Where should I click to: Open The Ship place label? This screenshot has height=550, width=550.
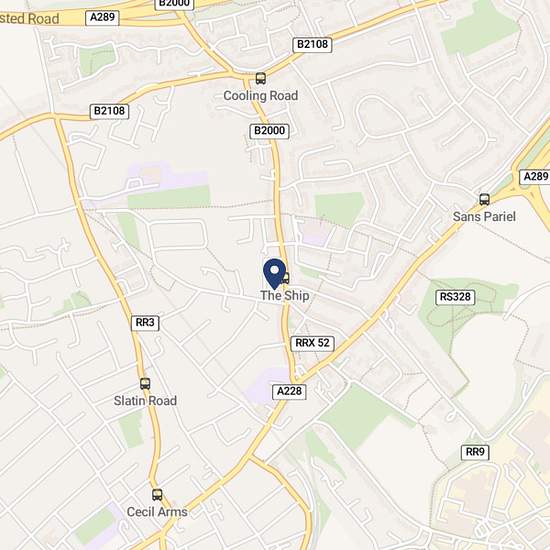(x=285, y=295)
